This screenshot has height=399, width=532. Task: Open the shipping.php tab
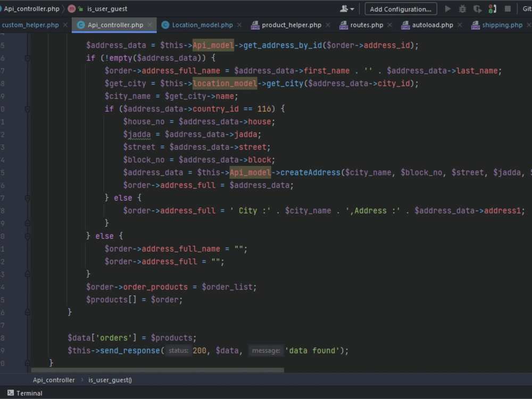click(x=502, y=25)
